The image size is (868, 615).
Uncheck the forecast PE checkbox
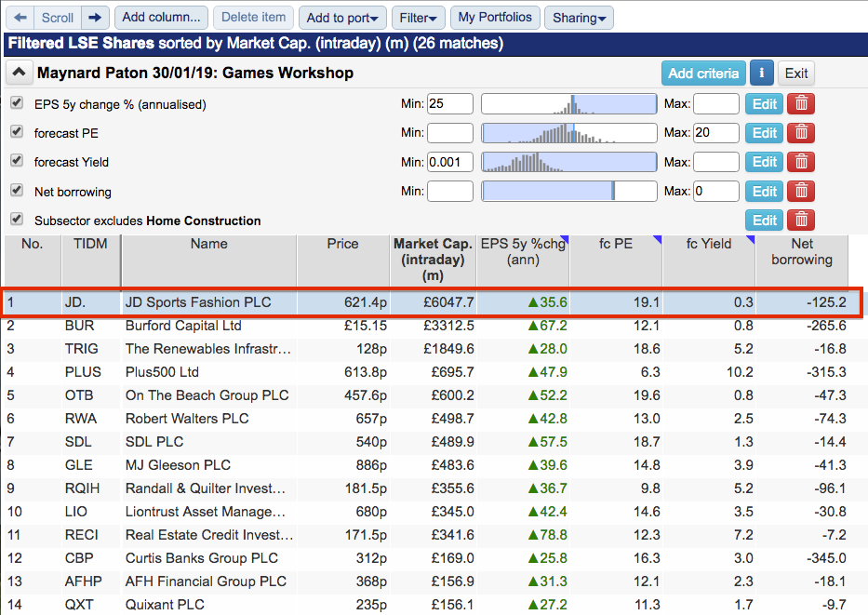coord(17,132)
